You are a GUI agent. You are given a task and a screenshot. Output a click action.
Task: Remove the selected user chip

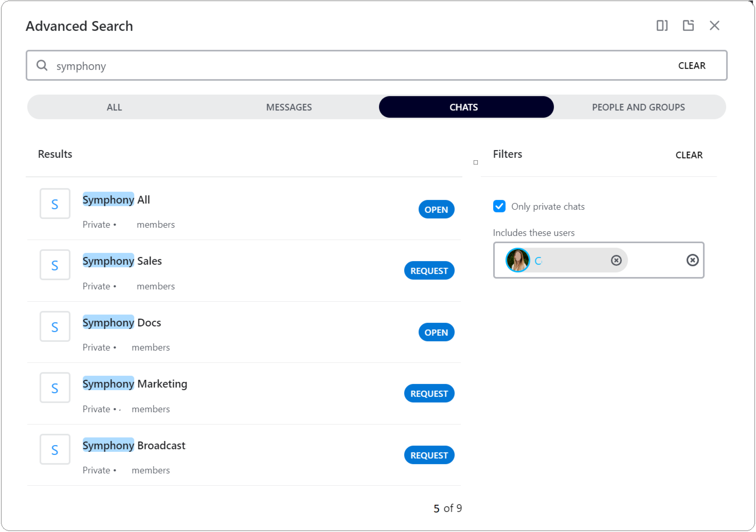coord(616,261)
